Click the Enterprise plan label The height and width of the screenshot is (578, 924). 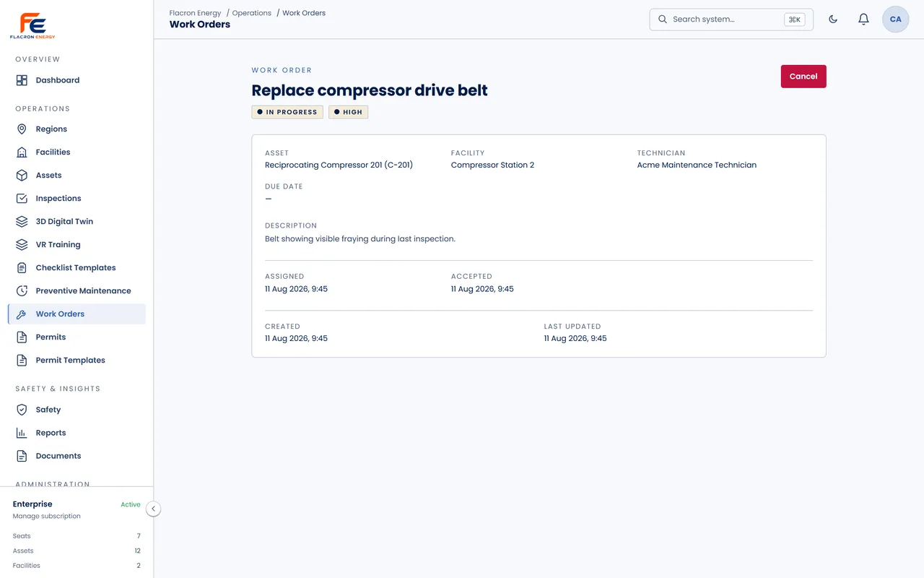tap(32, 504)
